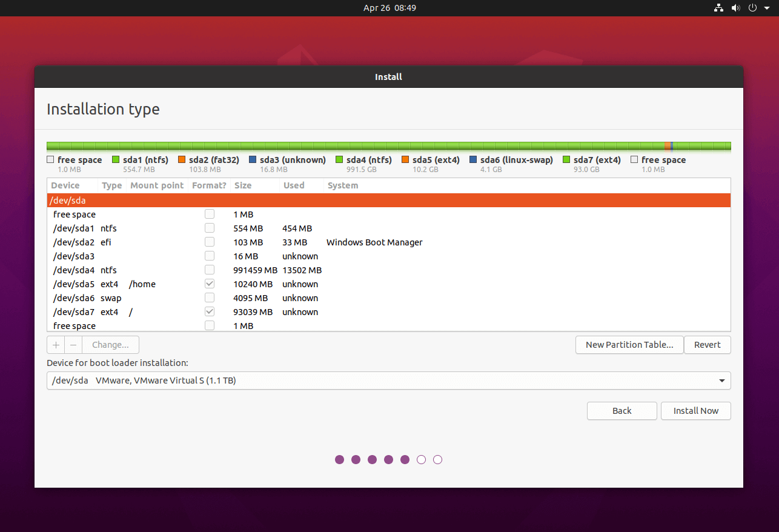The height and width of the screenshot is (532, 779).
Task: Select /dev/sda4 ntfs row
Action: coord(389,270)
